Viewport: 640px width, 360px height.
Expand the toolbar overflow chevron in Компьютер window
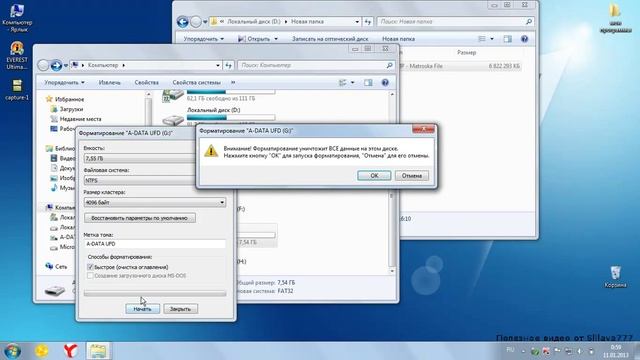233,82
